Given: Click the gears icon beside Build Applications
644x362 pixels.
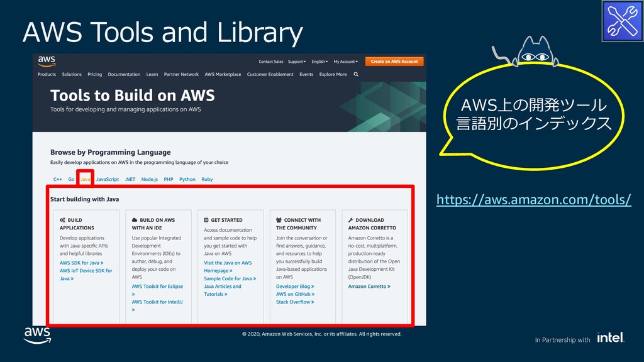Looking at the screenshot, I should pos(62,220).
